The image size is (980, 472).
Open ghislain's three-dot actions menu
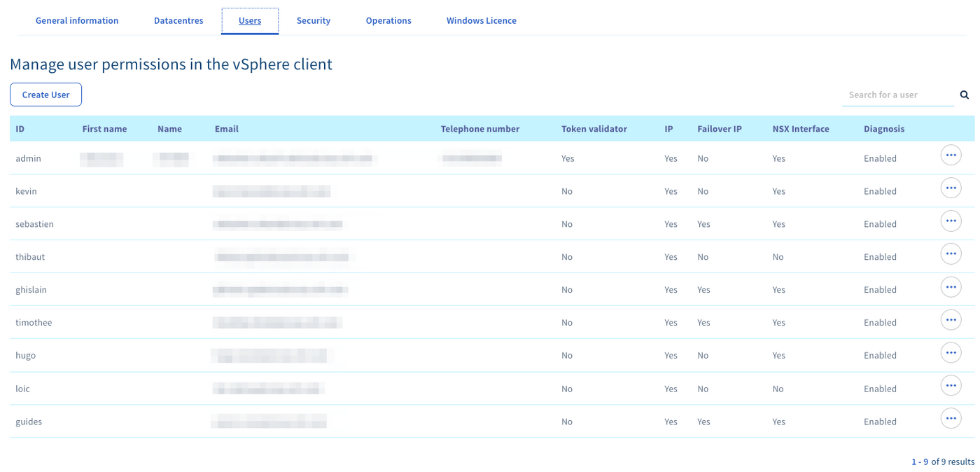(x=951, y=287)
